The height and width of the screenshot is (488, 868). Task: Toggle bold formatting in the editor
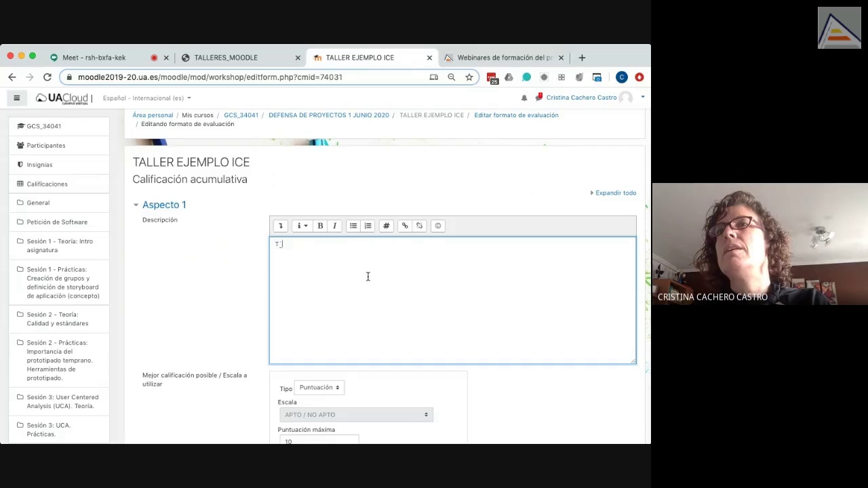coord(320,226)
